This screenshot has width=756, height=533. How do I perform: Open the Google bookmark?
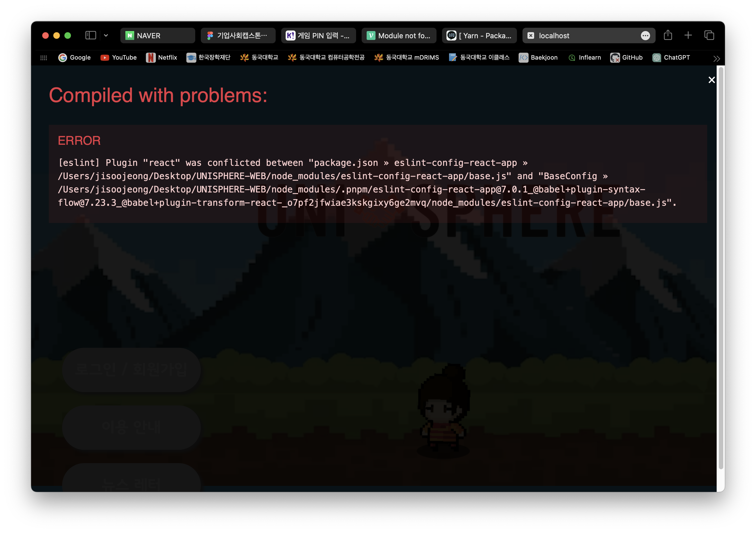(74, 58)
